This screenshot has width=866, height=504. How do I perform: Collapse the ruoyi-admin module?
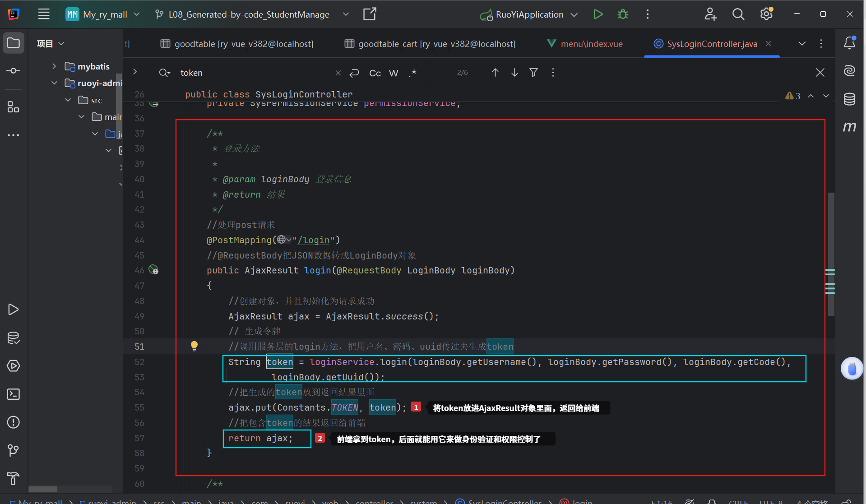pyautogui.click(x=54, y=83)
